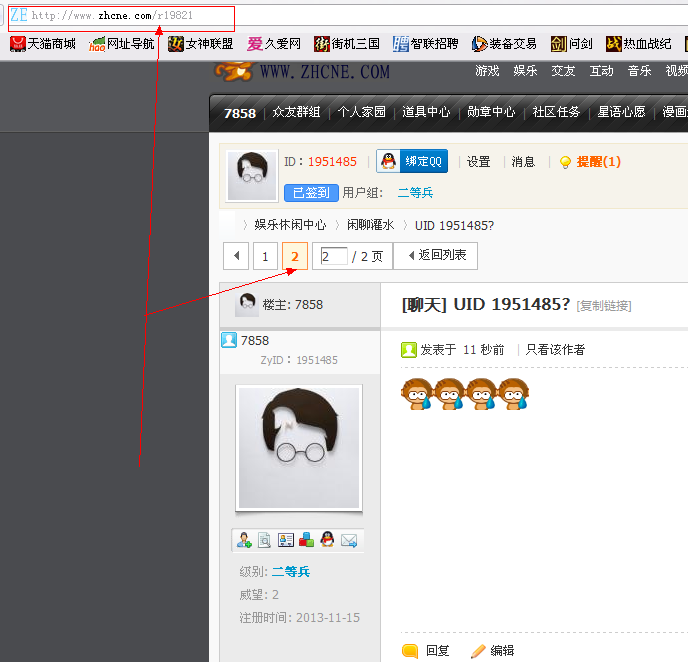The height and width of the screenshot is (662, 688).
Task: Click the ZE site icon in the address bar
Action: point(19,15)
